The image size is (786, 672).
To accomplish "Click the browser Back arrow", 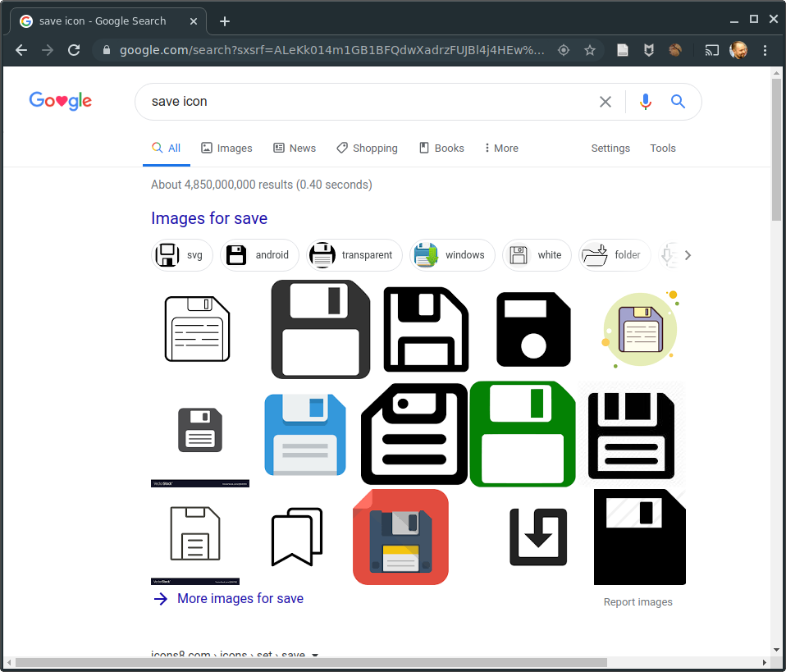I will 21,50.
